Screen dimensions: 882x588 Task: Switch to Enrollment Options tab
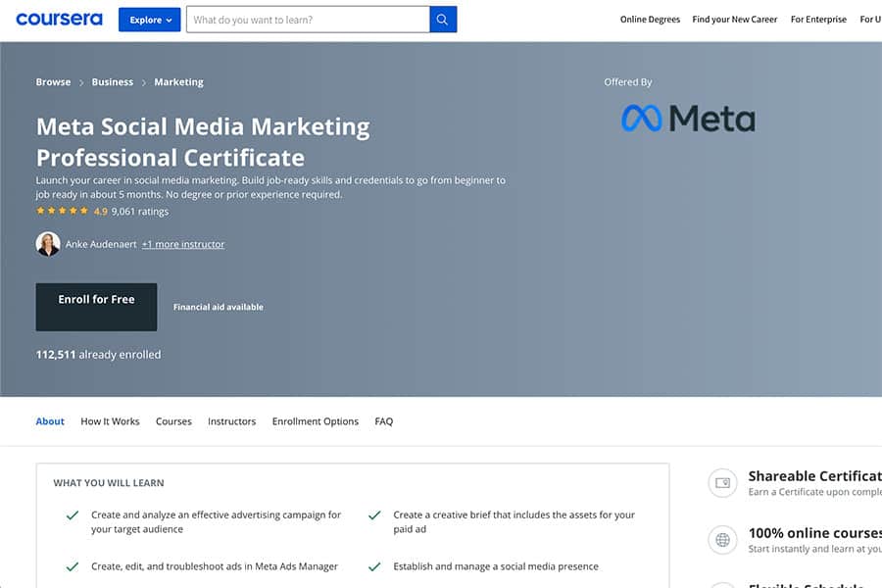[315, 421]
